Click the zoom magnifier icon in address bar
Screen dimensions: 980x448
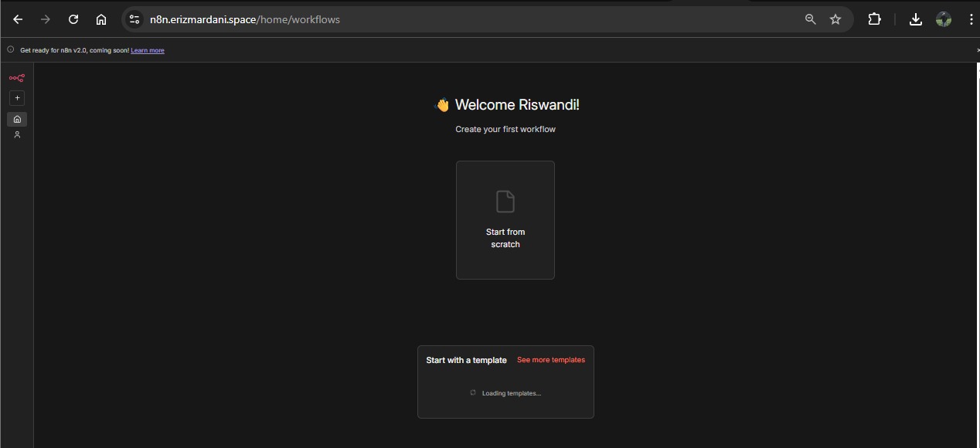point(810,19)
